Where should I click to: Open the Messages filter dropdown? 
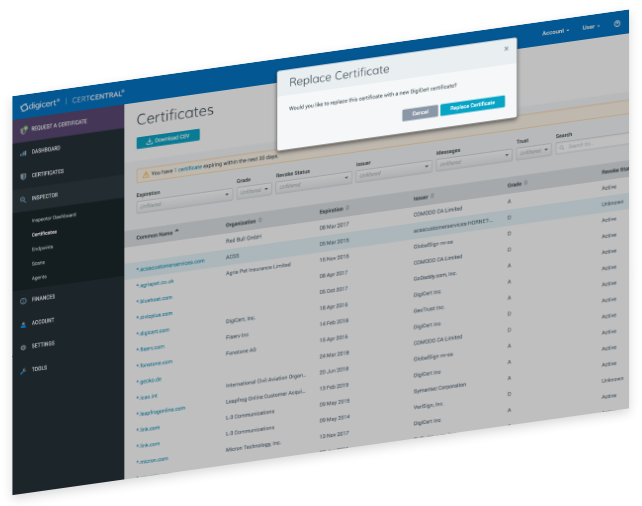(x=474, y=160)
